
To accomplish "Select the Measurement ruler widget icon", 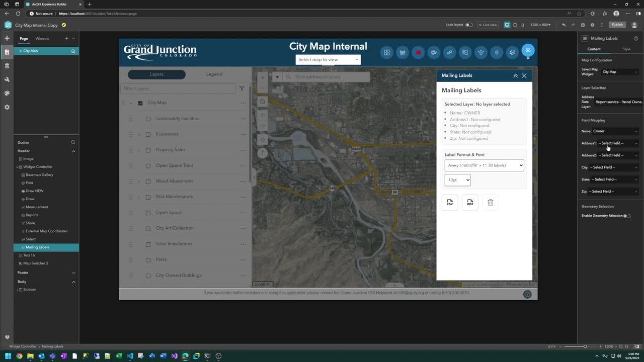I will (x=449, y=52).
